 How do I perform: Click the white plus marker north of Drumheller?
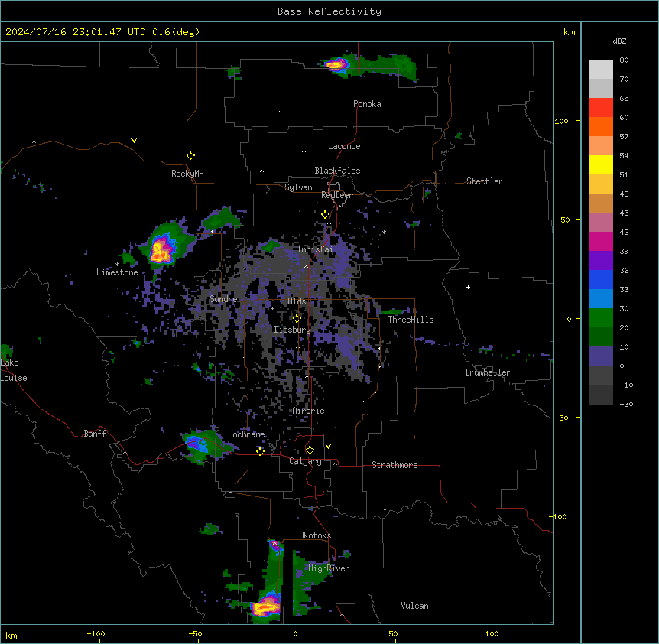coord(468,287)
